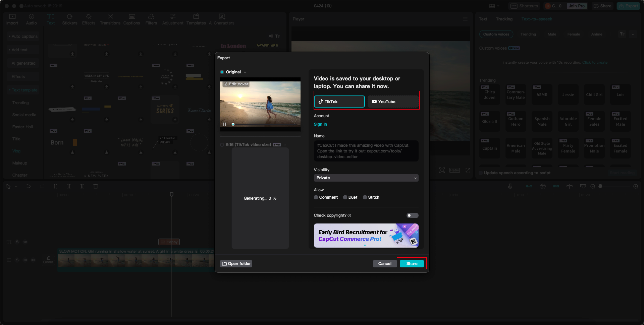Expand the Original format arrow
Image resolution: width=644 pixels, height=325 pixels.
click(245, 72)
